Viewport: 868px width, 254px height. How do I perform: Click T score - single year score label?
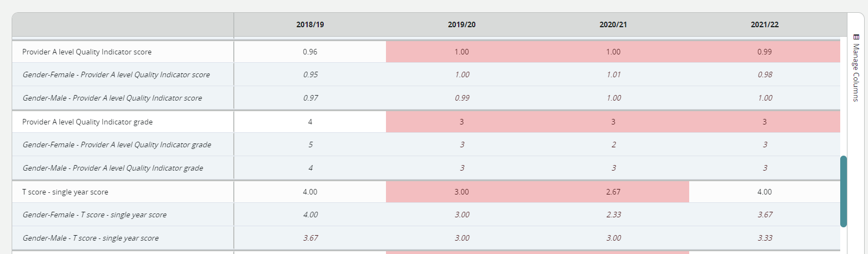tap(65, 192)
